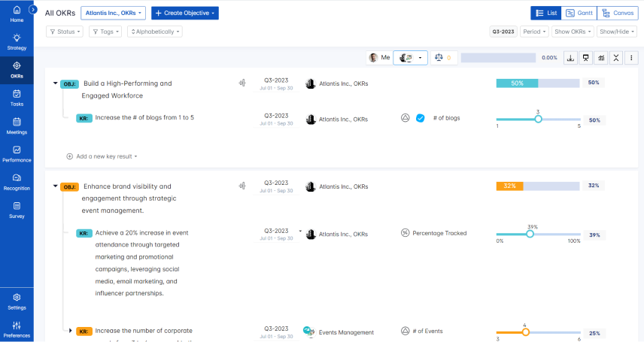This screenshot has width=644, height=342.
Task: Click the collapse all icon
Action: (x=616, y=58)
